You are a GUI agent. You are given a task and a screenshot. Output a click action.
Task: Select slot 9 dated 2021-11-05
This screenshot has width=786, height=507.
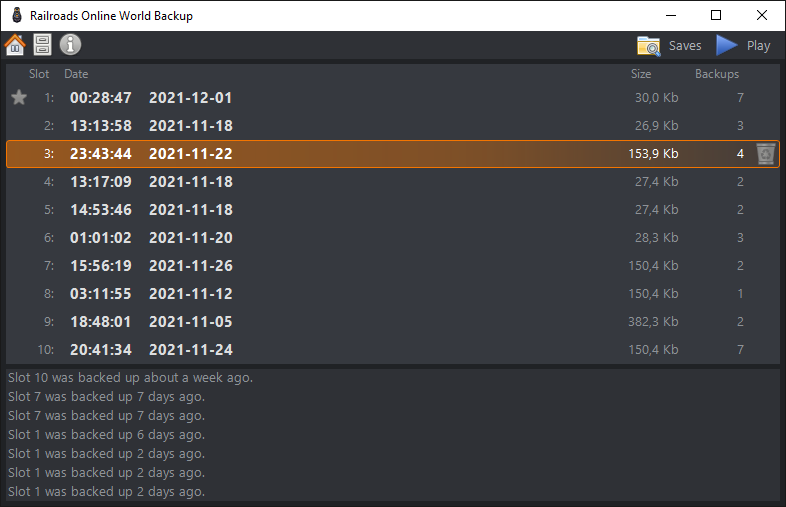[392, 322]
